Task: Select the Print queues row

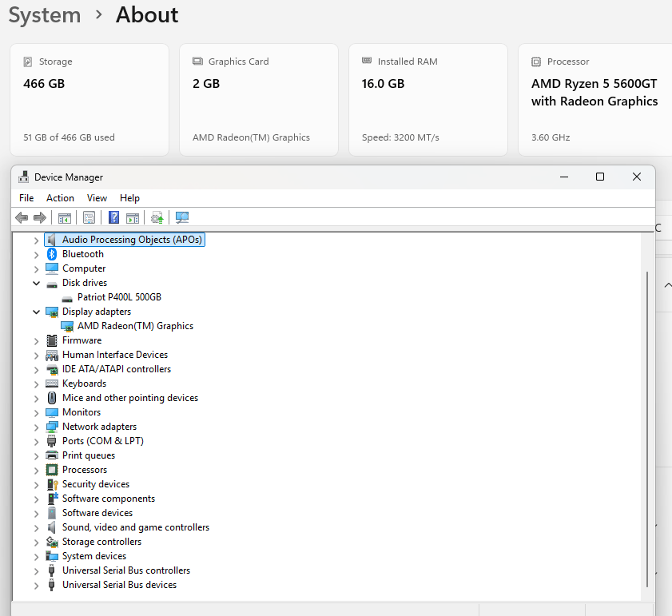Action: [x=89, y=455]
